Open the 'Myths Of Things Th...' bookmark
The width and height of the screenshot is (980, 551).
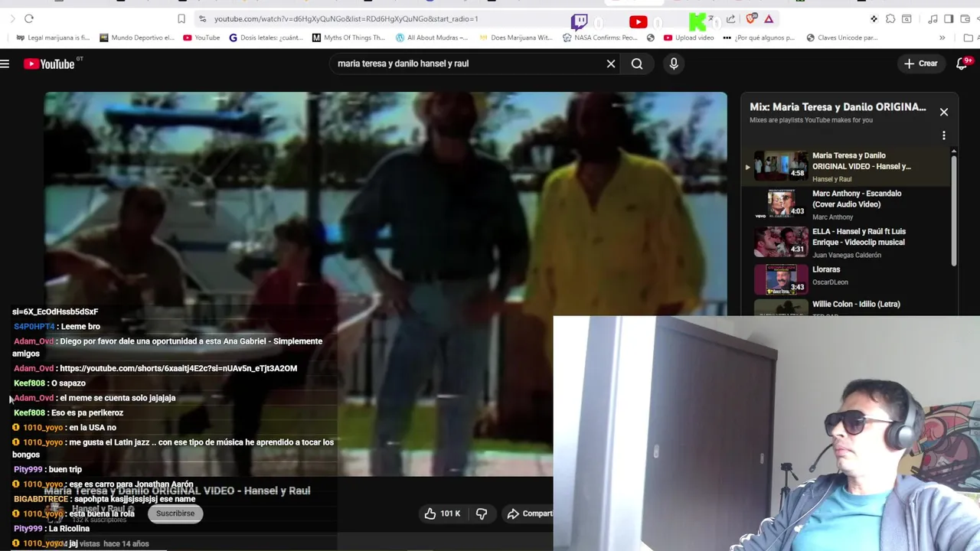pos(348,37)
